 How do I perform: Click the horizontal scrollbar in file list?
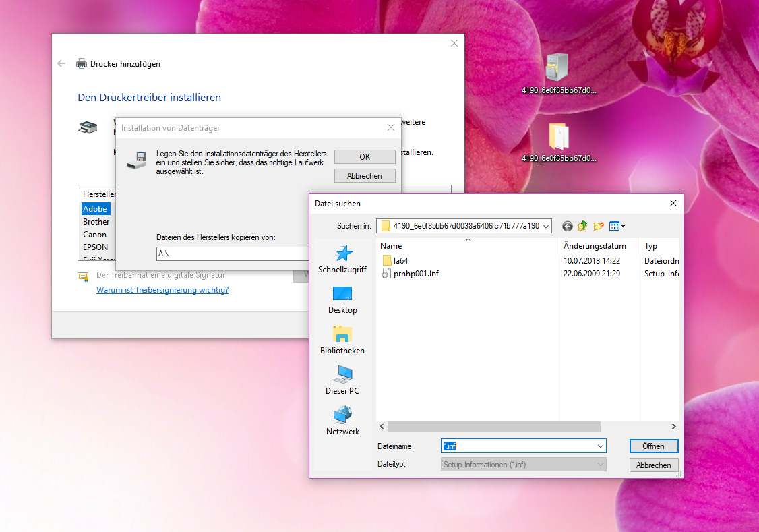493,427
